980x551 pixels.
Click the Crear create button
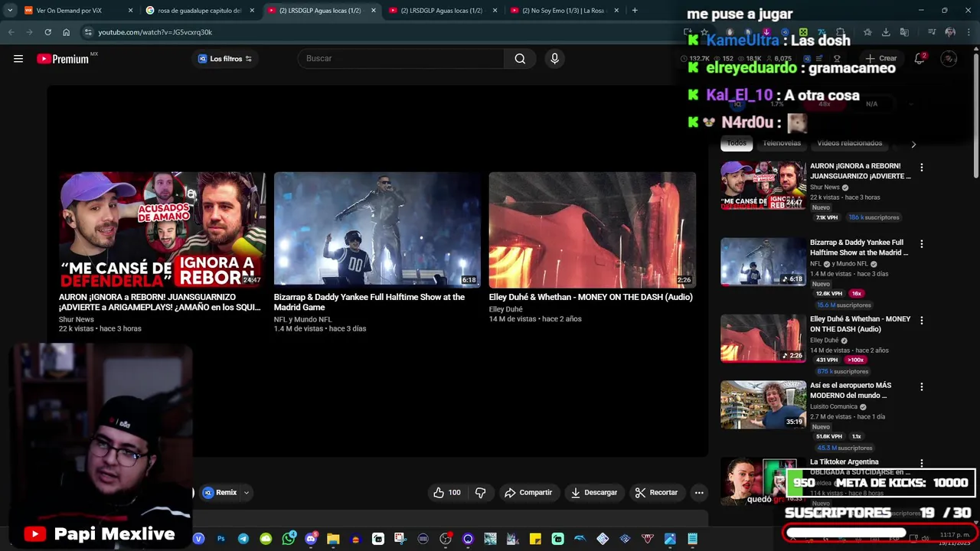pyautogui.click(x=881, y=59)
